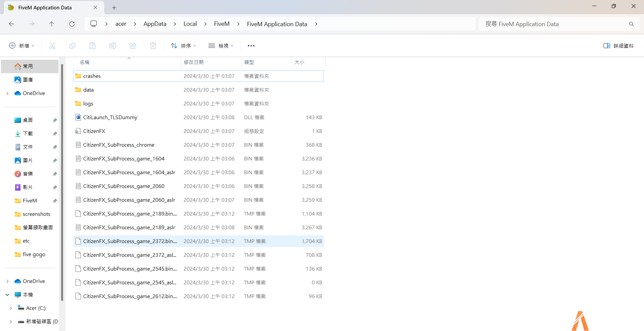Click the search magnifier icon
Image resolution: width=644 pixels, height=331 pixels.
[631, 24]
